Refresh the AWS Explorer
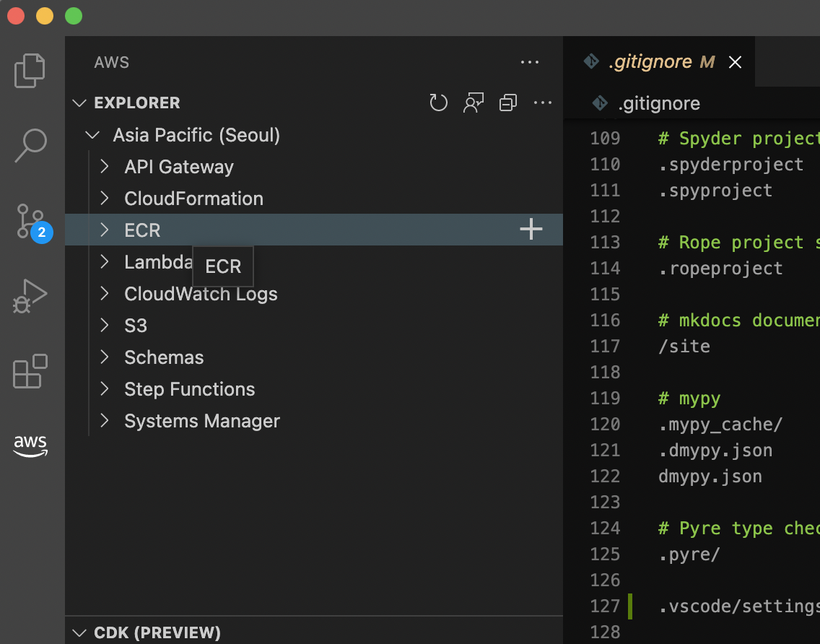The height and width of the screenshot is (644, 820). 438,103
